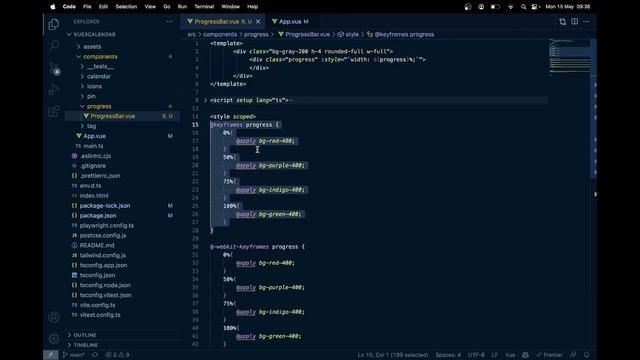Open the Search view in the activity bar
The width and height of the screenshot is (640, 360).
pyautogui.click(x=53, y=46)
